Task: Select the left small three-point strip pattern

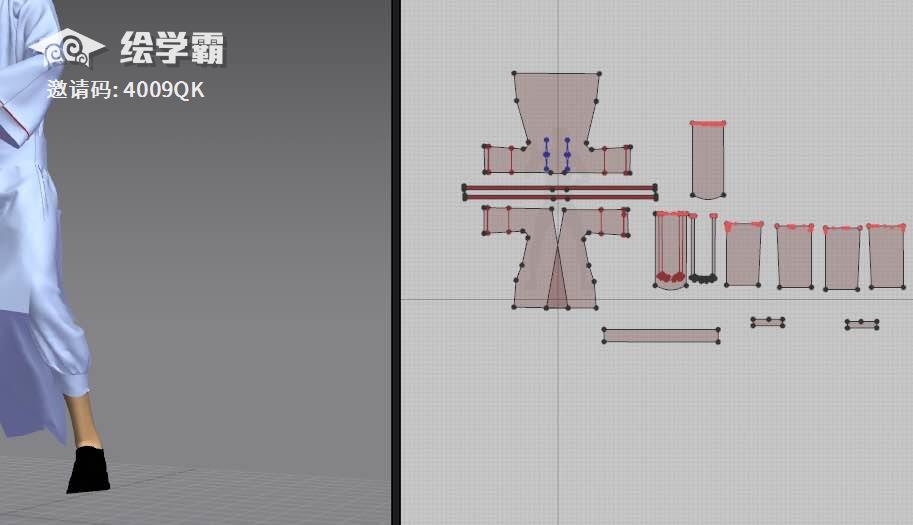Action: (767, 322)
